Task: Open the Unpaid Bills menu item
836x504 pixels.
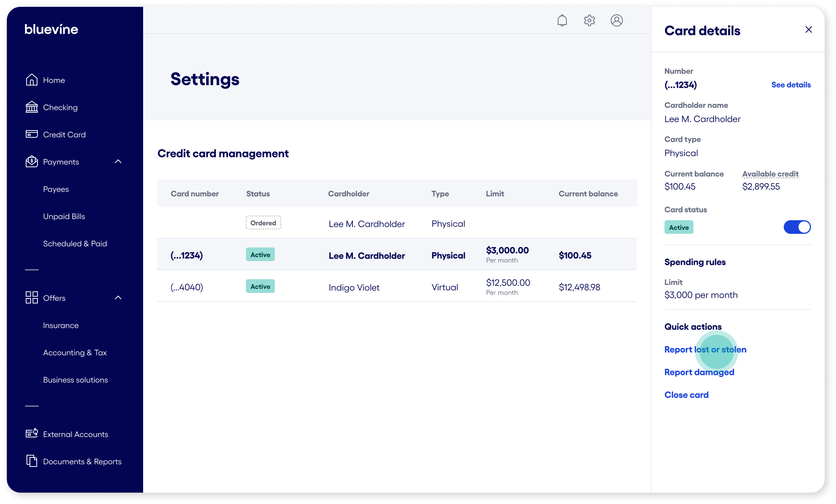Action: (x=64, y=216)
